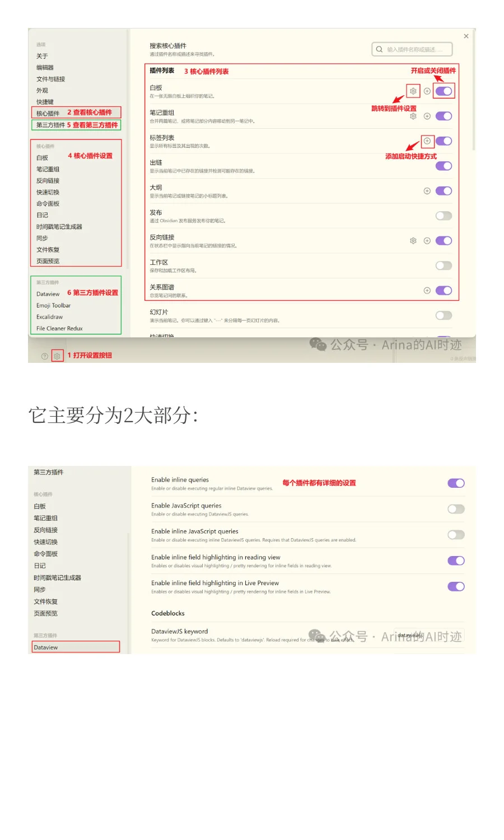Click the plus icon next to 标签列表
The image size is (504, 840).
427,140
